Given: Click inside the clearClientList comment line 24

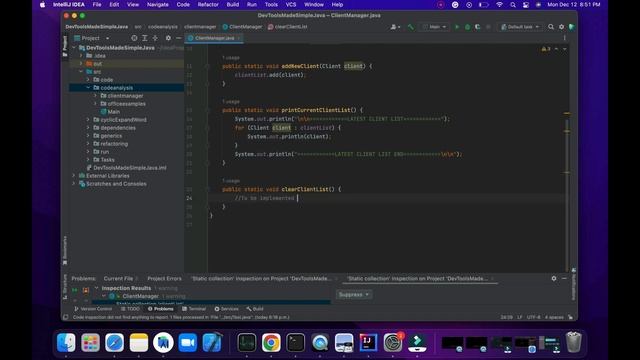Looking at the screenshot, I should pyautogui.click(x=264, y=198).
